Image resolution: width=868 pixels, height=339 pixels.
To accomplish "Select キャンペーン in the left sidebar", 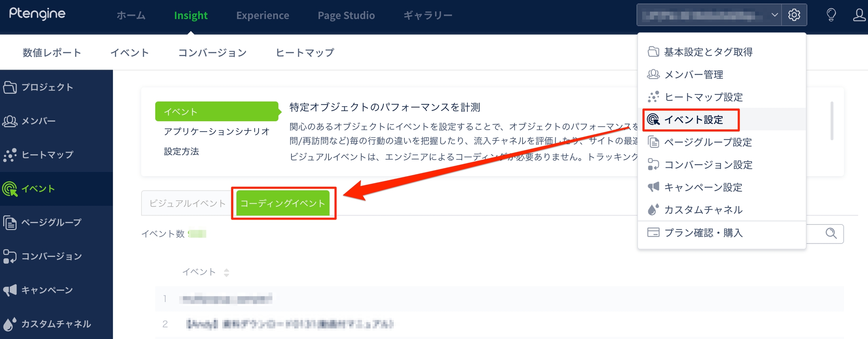I will [x=46, y=290].
